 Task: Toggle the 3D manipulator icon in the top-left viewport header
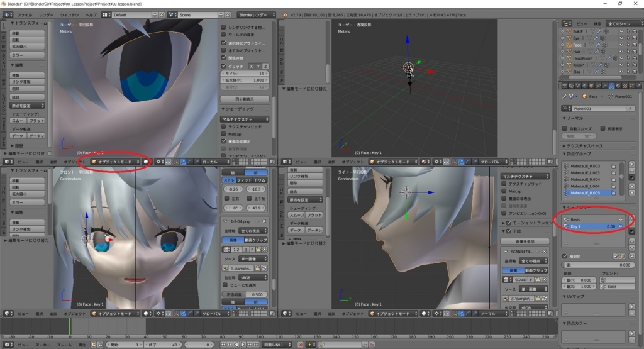pos(177,162)
